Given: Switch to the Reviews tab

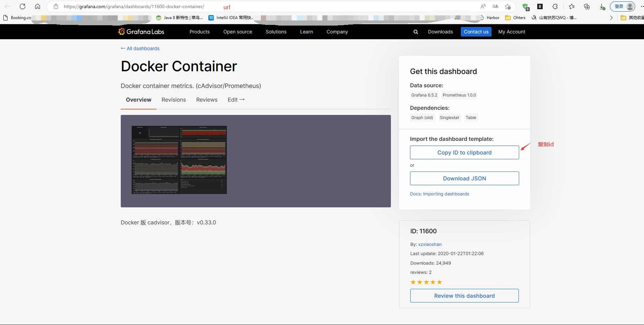Looking at the screenshot, I should (207, 100).
